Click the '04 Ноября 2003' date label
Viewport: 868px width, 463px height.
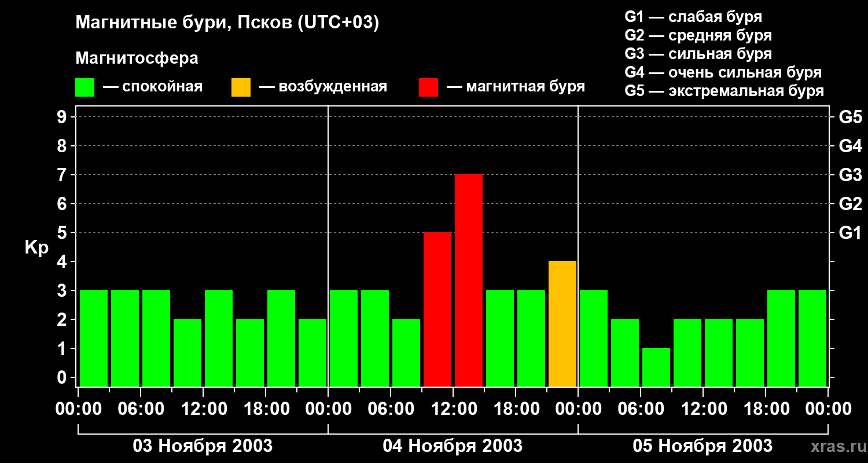tap(453, 446)
